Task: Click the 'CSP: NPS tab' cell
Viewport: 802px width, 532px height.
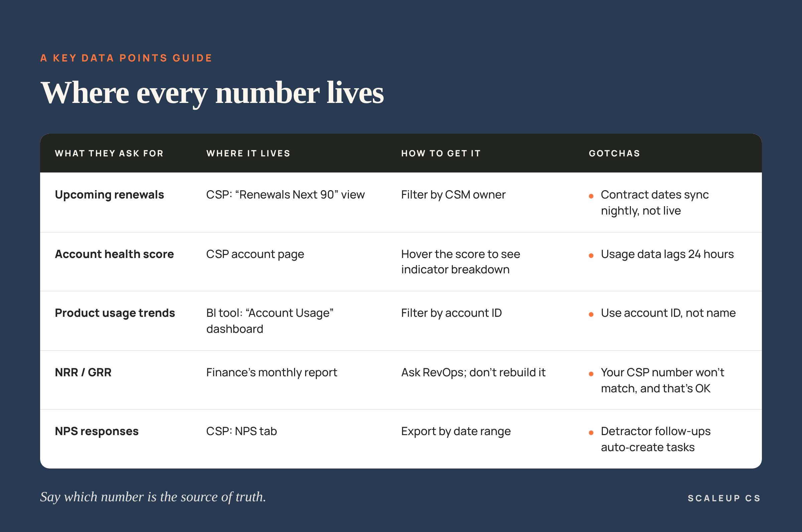Action: click(242, 431)
